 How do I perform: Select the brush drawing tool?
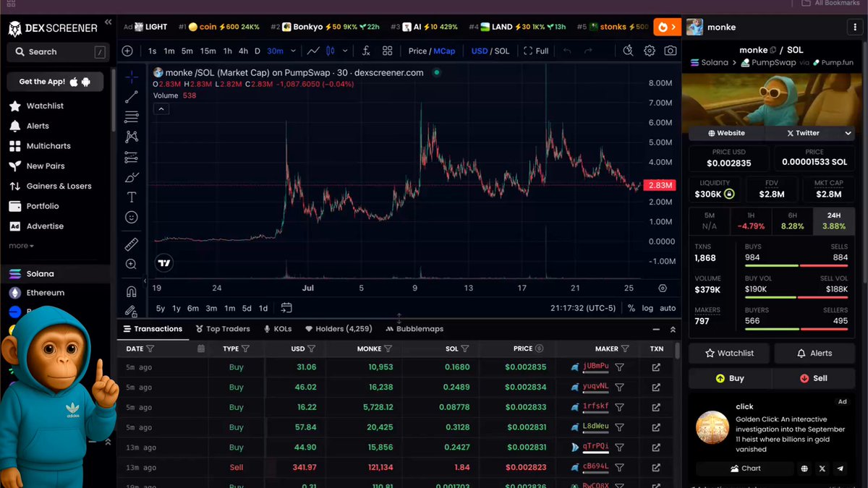[x=132, y=177]
